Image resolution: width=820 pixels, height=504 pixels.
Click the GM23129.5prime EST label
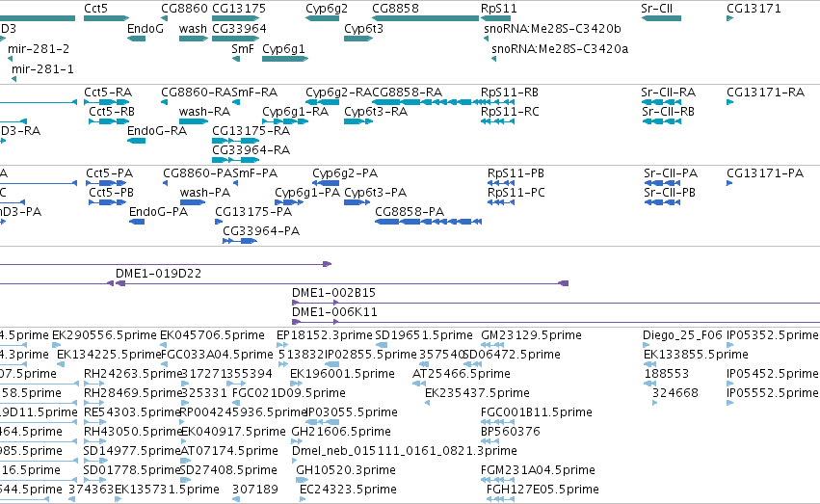tap(531, 335)
